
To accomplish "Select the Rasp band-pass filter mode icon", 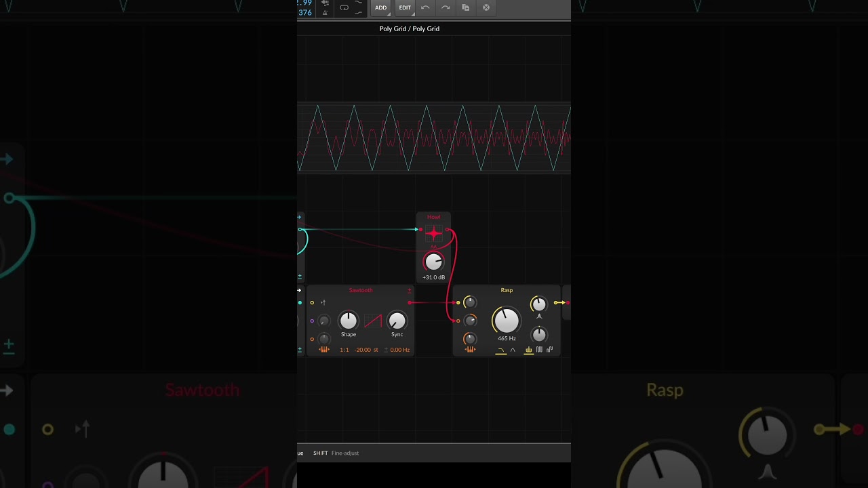I will (x=513, y=350).
